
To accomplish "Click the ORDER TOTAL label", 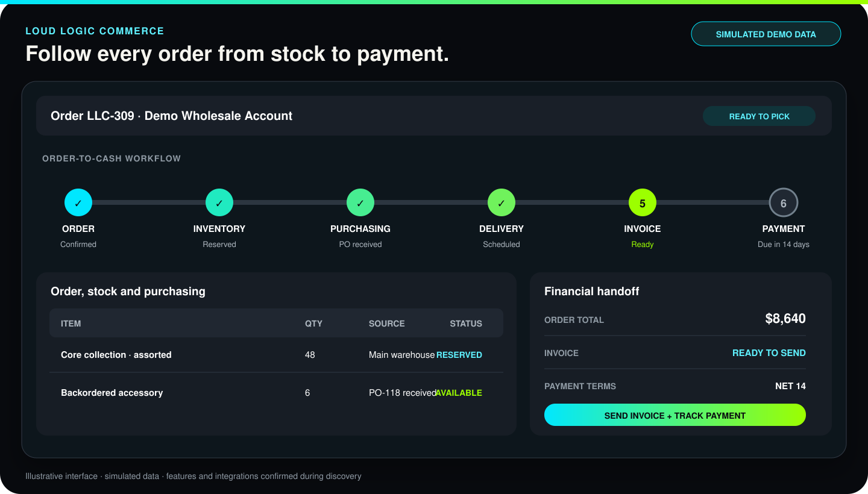I will (x=574, y=320).
